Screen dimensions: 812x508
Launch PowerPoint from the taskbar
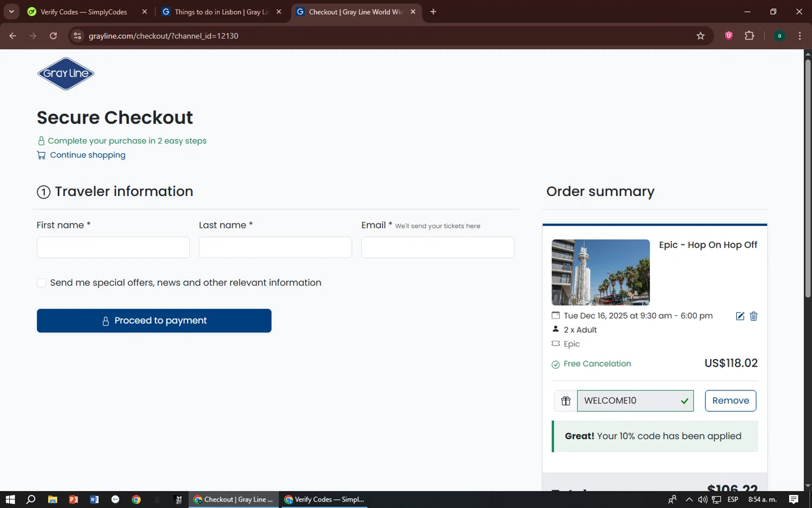click(x=74, y=499)
